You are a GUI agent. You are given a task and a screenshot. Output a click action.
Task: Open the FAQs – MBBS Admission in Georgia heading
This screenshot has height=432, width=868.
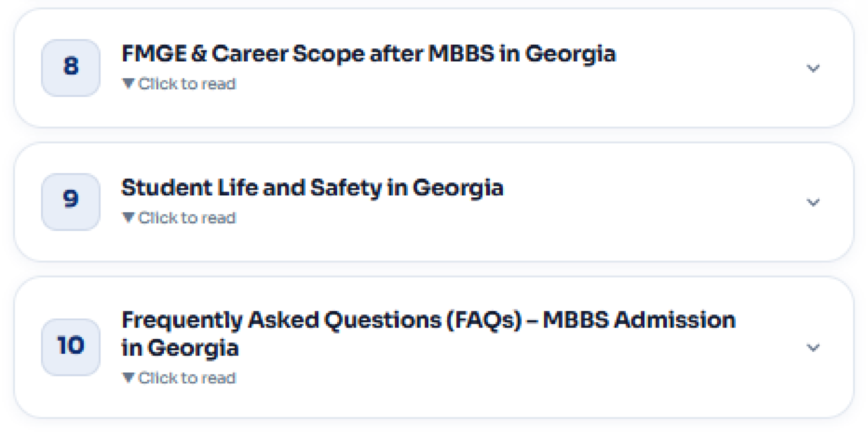click(x=429, y=334)
